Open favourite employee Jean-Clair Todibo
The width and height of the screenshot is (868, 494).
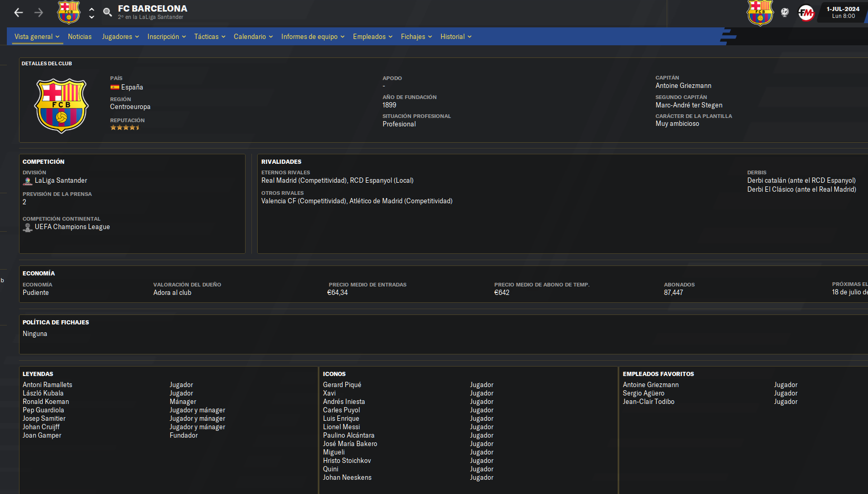click(x=649, y=402)
